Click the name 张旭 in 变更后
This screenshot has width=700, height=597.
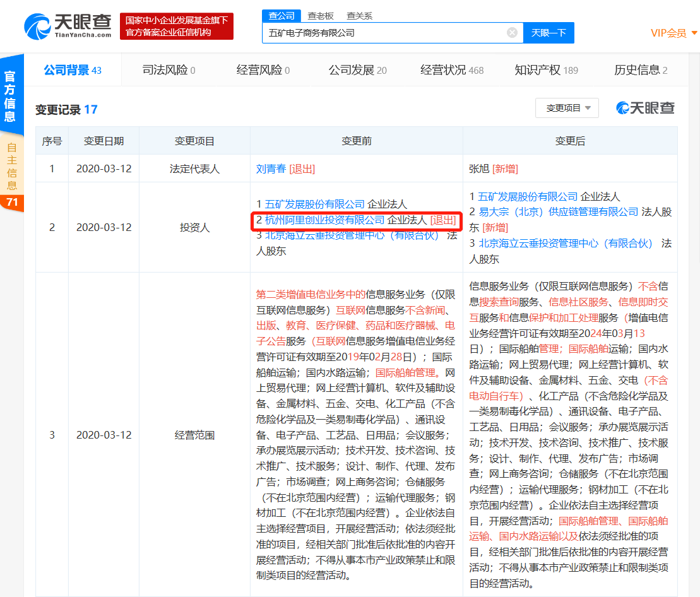pos(479,168)
